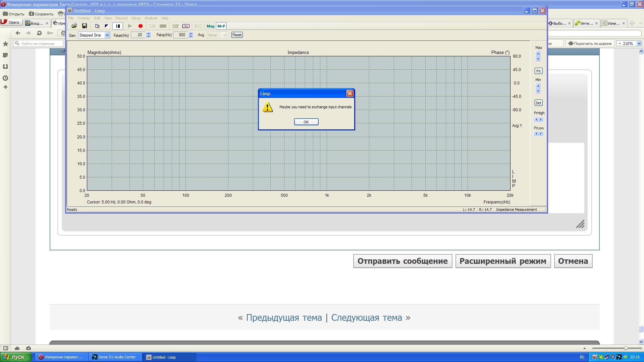Click the red curve overlay icon
This screenshot has width=644, height=362.
[x=186, y=26]
